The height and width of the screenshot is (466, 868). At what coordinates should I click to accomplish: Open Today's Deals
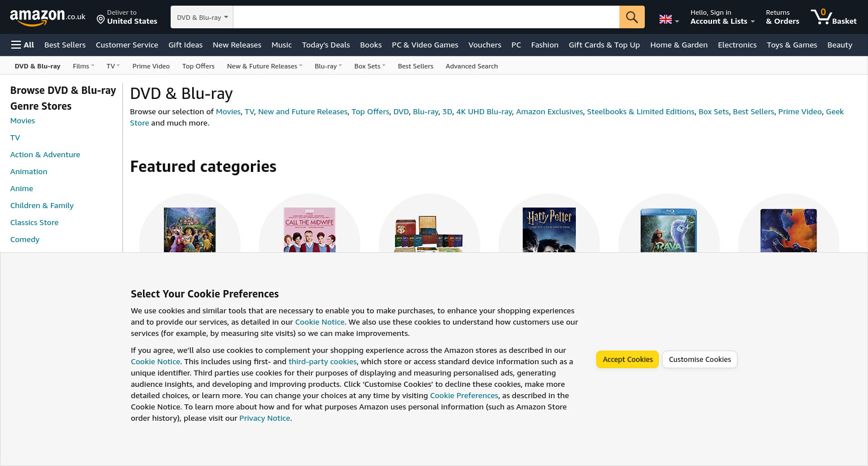click(326, 45)
